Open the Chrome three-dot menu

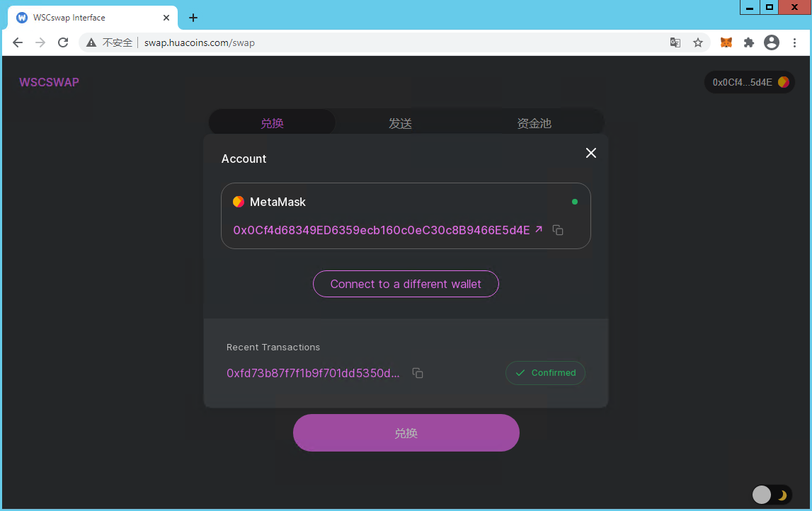pyautogui.click(x=794, y=42)
